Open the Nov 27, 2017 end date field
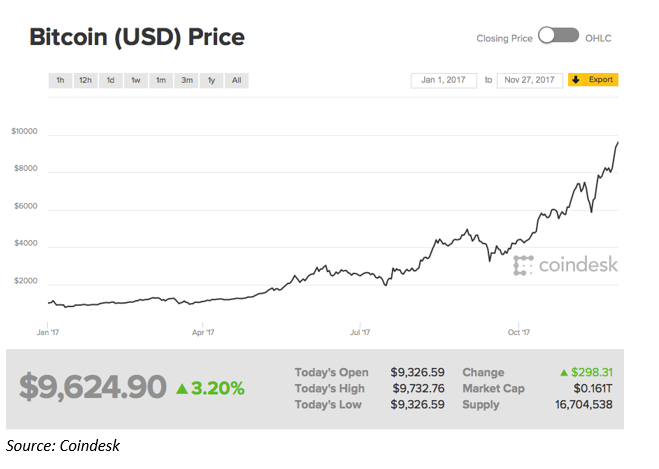The width and height of the screenshot is (659, 469). [530, 80]
